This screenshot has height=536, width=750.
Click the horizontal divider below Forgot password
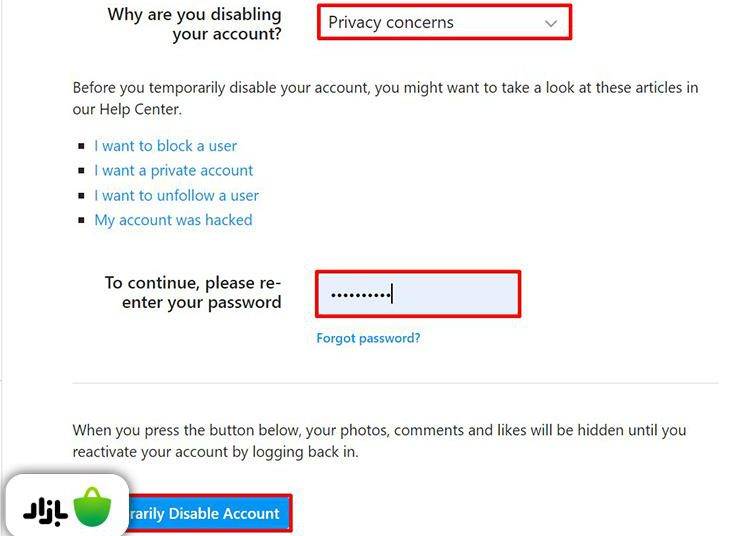tap(395, 382)
